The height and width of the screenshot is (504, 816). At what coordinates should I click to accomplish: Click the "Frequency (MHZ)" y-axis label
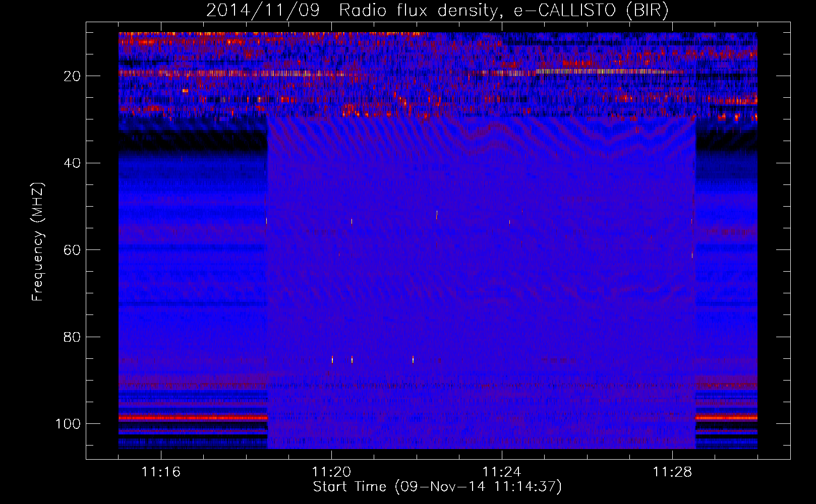(38, 241)
